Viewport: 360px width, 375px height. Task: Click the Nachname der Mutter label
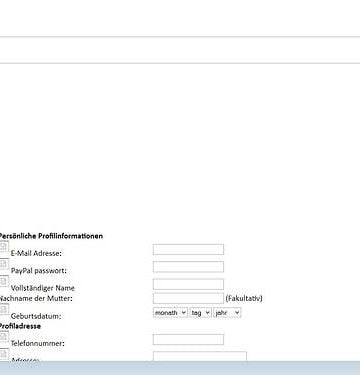click(x=36, y=298)
